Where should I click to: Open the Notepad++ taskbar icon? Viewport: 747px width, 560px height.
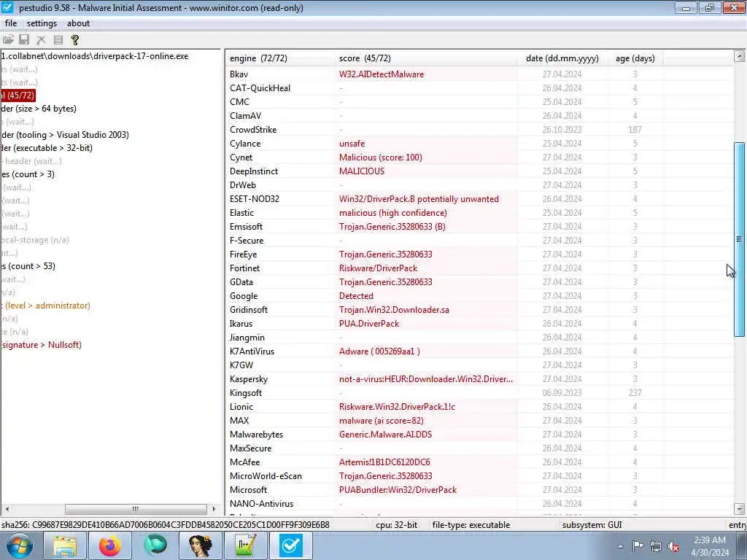tap(246, 545)
